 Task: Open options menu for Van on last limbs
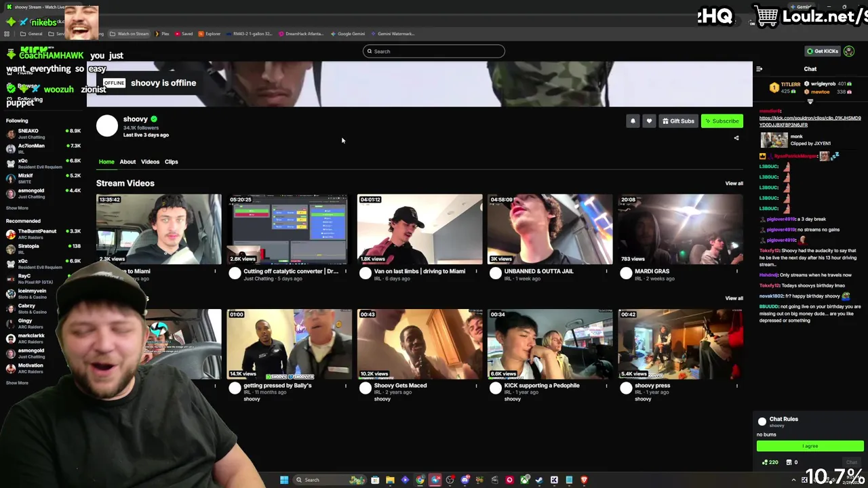pyautogui.click(x=476, y=272)
